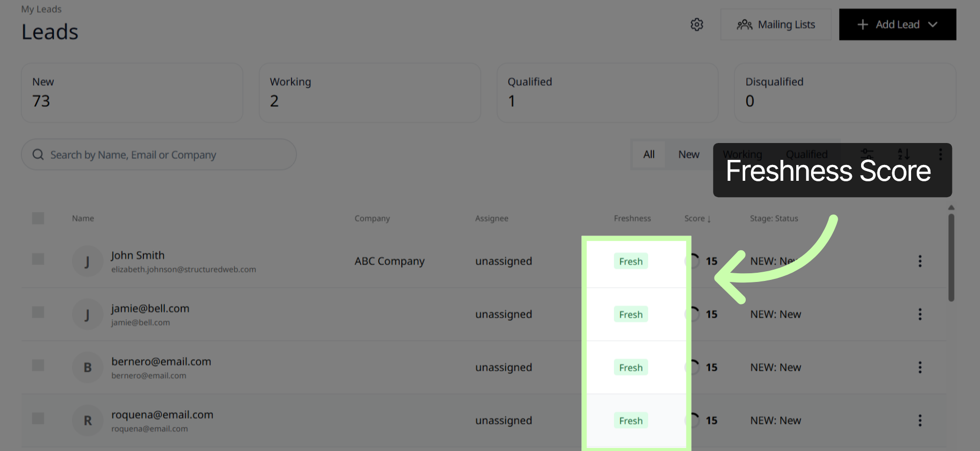Check the roquena@email.com row checkbox
Viewport: 980px width, 451px height.
point(38,418)
